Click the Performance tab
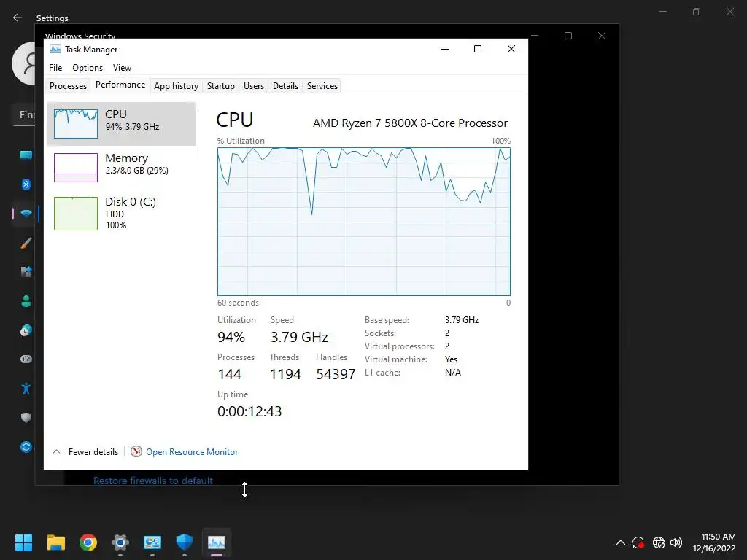 click(120, 85)
